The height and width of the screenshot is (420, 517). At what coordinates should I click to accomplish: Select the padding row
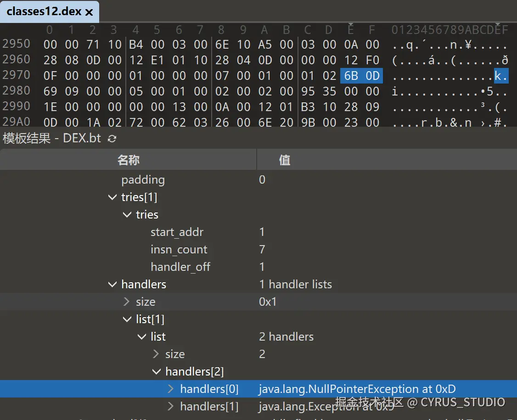coord(258,179)
